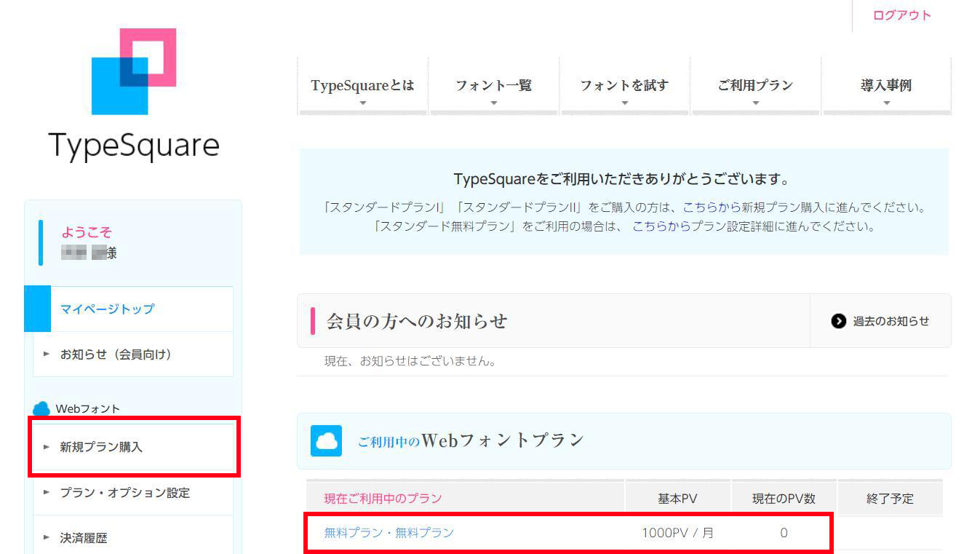Open the TypeSquareとは menu
This screenshot has height=554, width=980.
click(362, 85)
